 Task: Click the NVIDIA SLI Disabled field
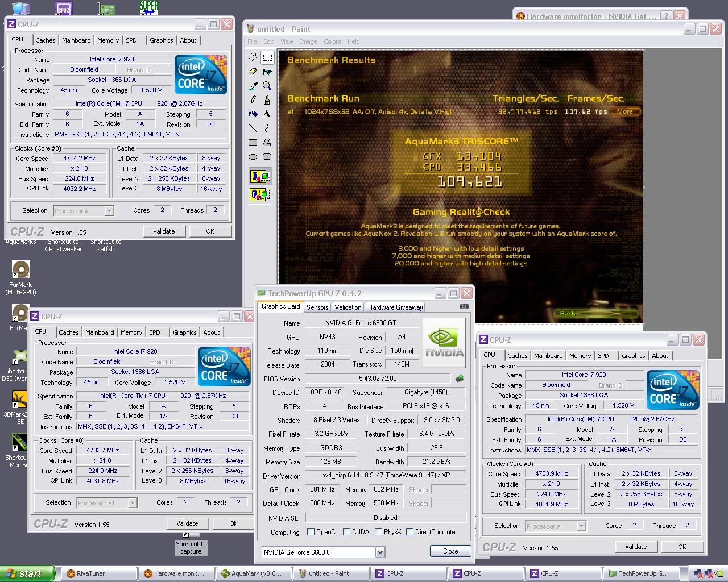(385, 518)
